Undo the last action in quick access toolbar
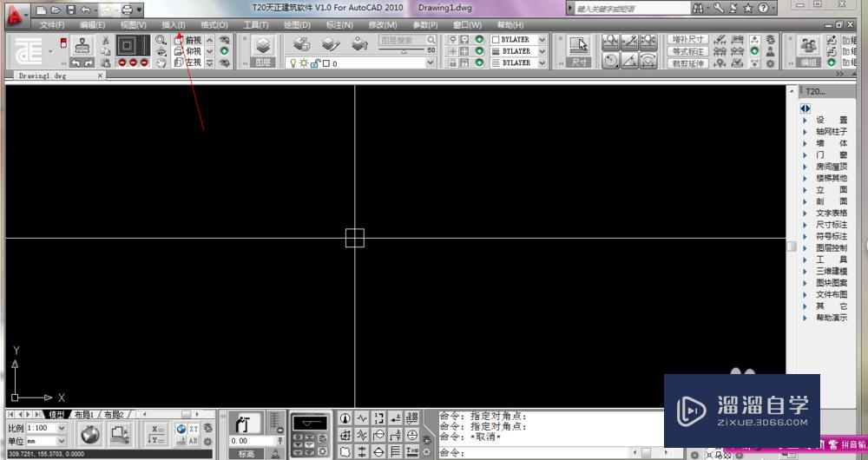This screenshot has height=460, width=868. [x=85, y=10]
